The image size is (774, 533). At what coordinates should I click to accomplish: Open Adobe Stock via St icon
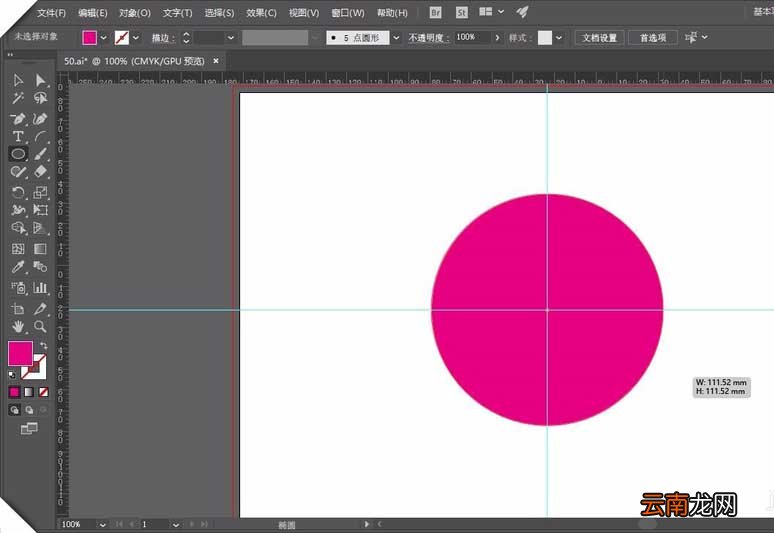coord(462,12)
